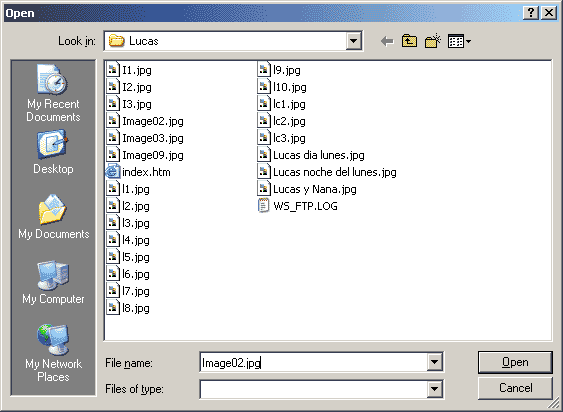Expand the Files of type dropdown
563x412 pixels.
pyautogui.click(x=434, y=389)
